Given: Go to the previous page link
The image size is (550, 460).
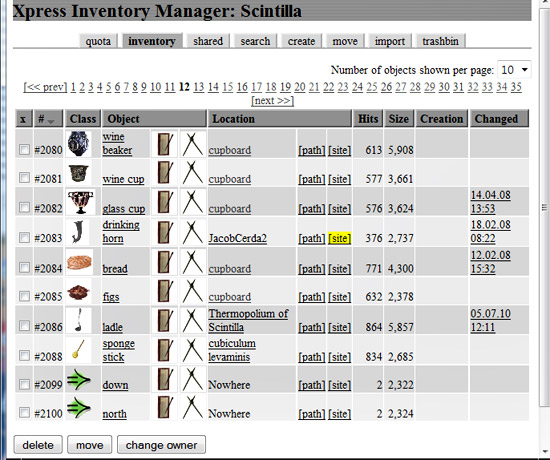Looking at the screenshot, I should (45, 87).
